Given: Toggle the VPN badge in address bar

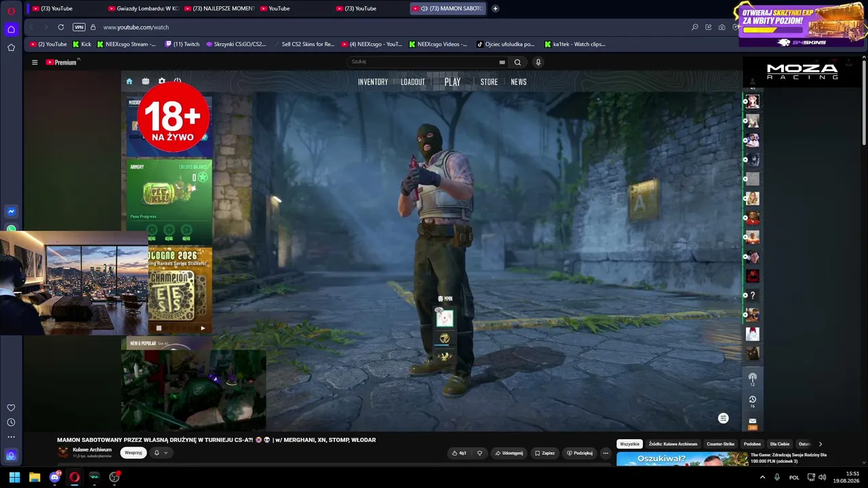Looking at the screenshot, I should click(79, 27).
